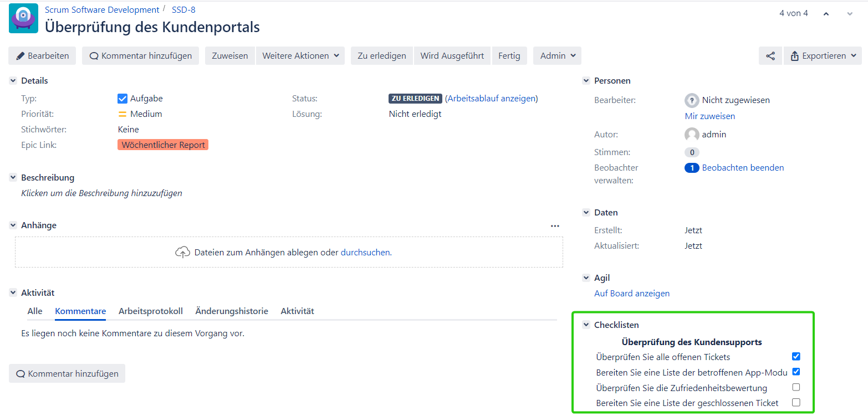Uncheck 'Überprüfen Sie alle offenen Tickets'

point(796,356)
